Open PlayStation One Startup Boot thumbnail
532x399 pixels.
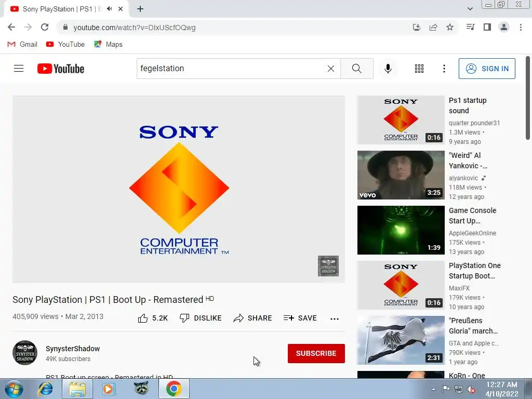(x=401, y=285)
